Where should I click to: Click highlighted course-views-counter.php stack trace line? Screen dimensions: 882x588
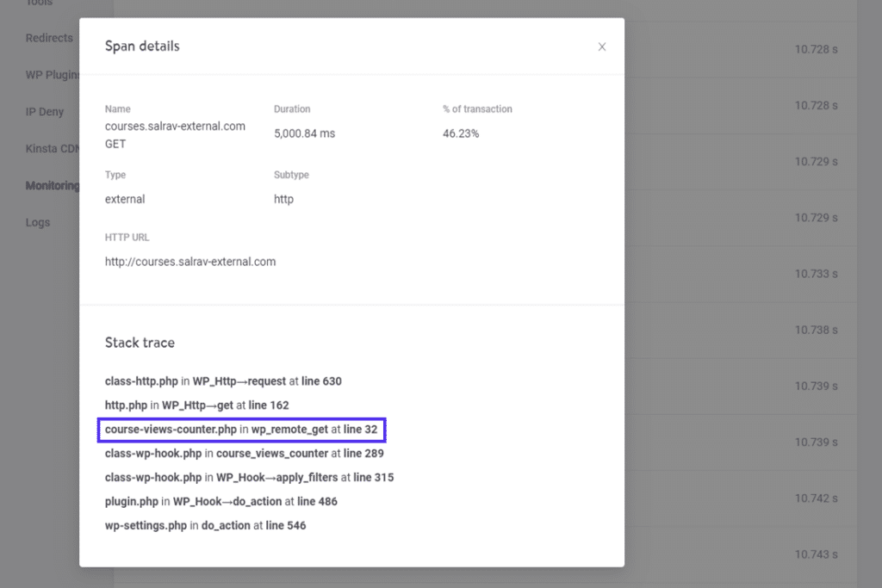point(241,429)
